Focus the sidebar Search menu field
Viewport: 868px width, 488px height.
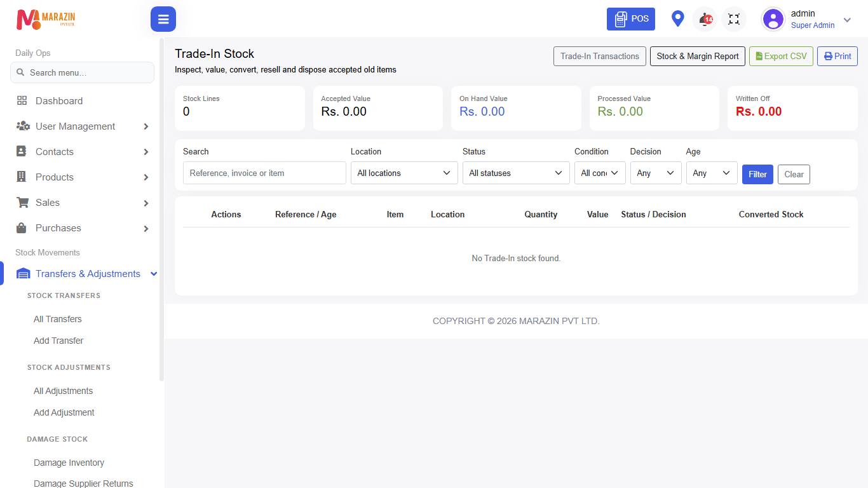(x=82, y=72)
